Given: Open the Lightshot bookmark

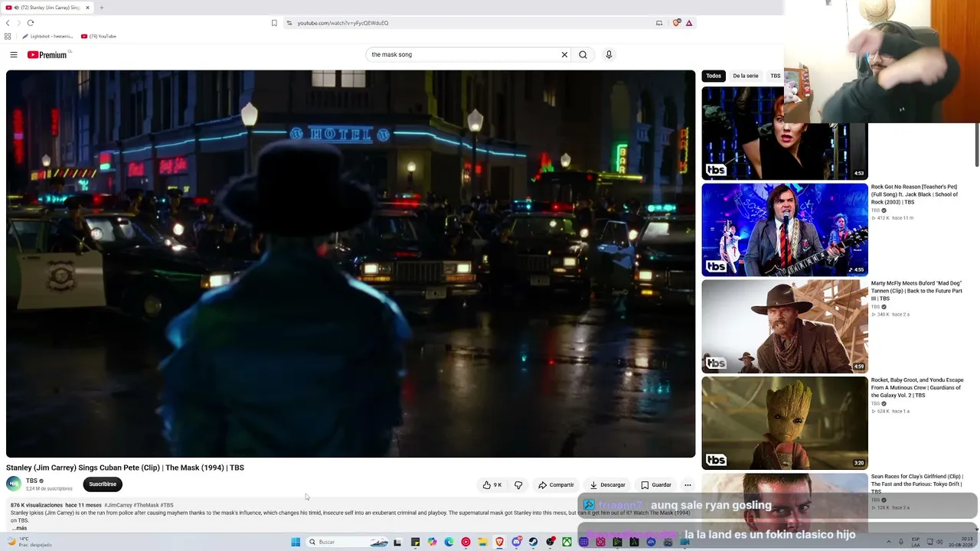Looking at the screenshot, I should pyautogui.click(x=47, y=36).
